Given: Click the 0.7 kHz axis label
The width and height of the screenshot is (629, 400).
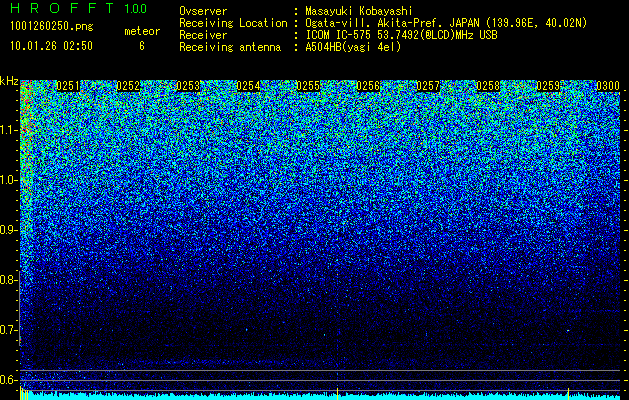Looking at the screenshot, I should pos(9,330).
